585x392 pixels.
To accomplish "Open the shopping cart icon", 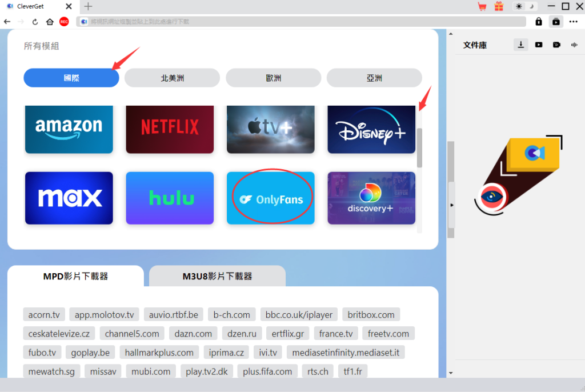I will 482,6.
